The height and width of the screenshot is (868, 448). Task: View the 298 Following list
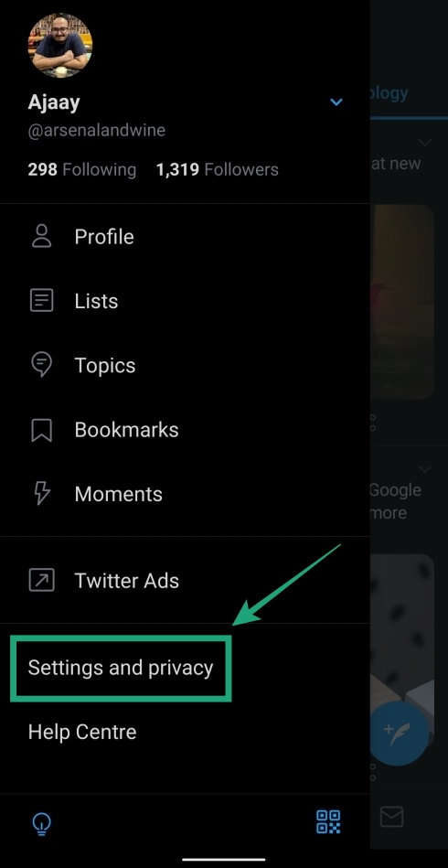(82, 169)
